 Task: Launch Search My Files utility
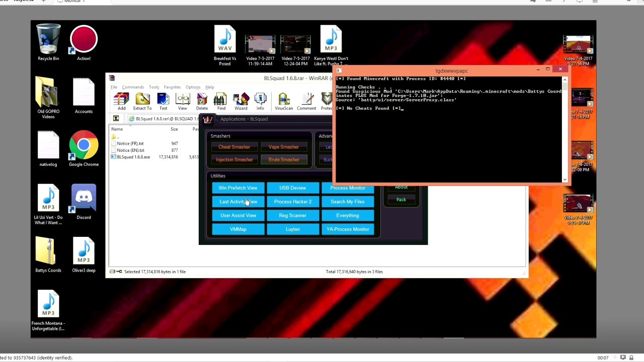pyautogui.click(x=348, y=202)
